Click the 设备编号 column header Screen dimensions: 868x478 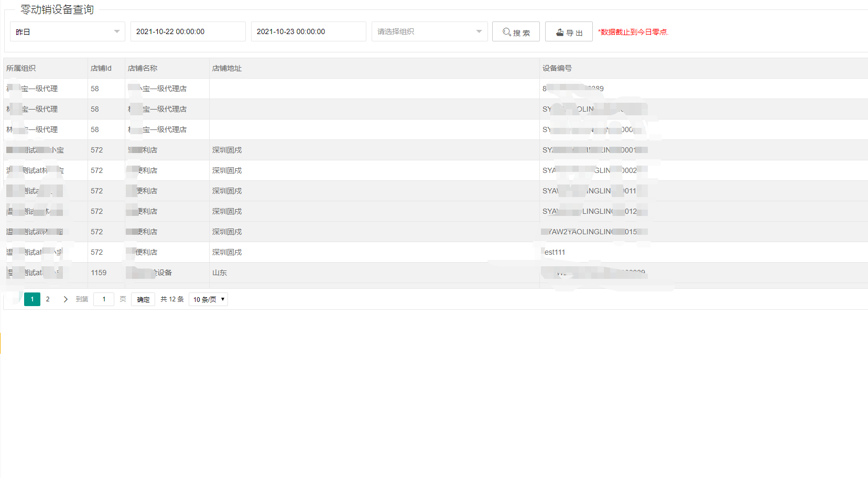point(557,68)
